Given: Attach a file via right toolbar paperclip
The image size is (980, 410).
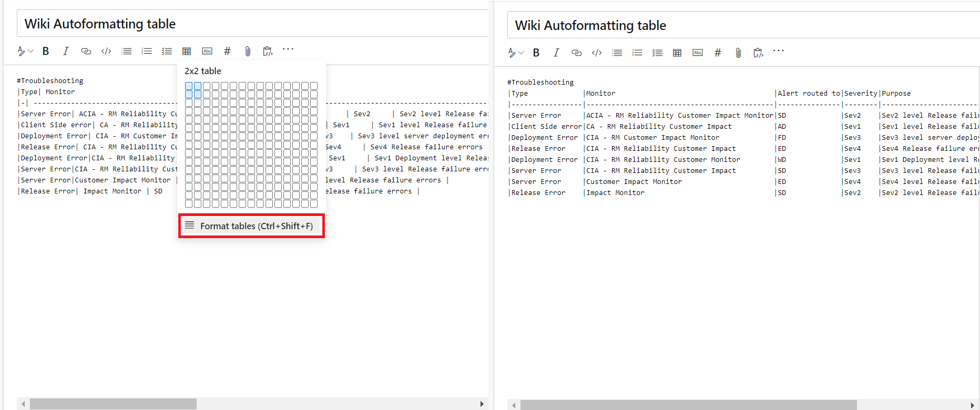Looking at the screenshot, I should [738, 53].
